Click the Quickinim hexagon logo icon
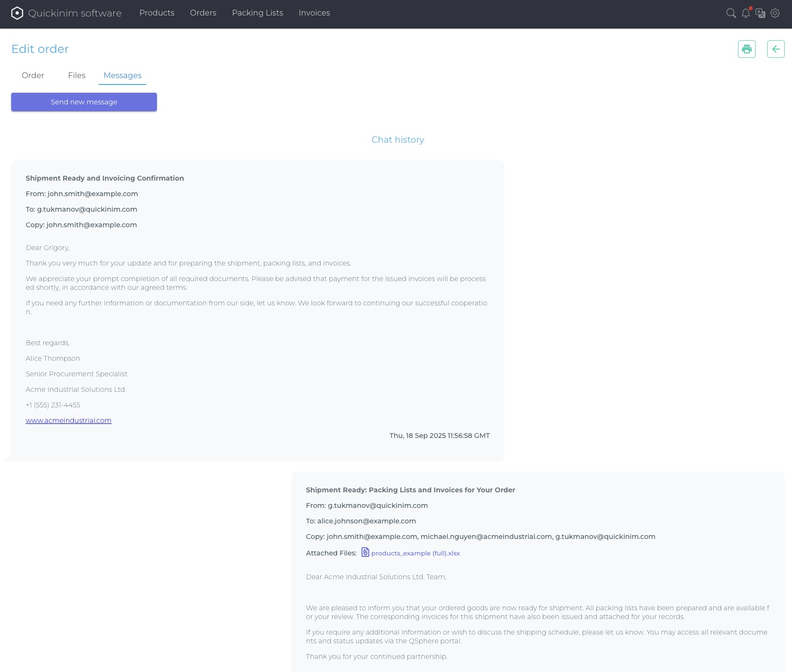 tap(17, 13)
